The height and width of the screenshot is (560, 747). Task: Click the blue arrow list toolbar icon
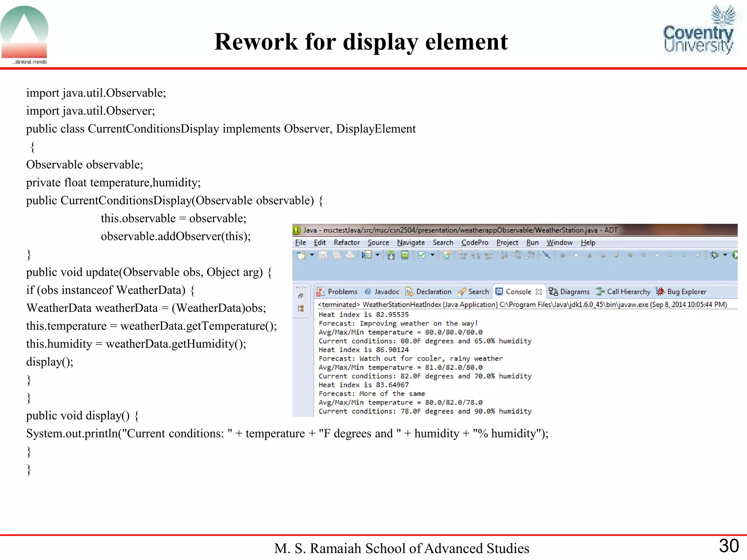coord(367,255)
